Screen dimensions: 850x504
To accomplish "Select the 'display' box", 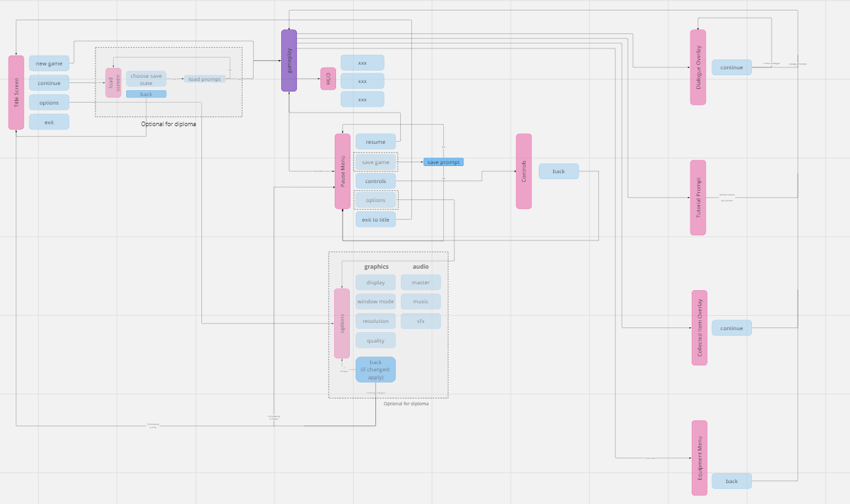I will [x=376, y=282].
